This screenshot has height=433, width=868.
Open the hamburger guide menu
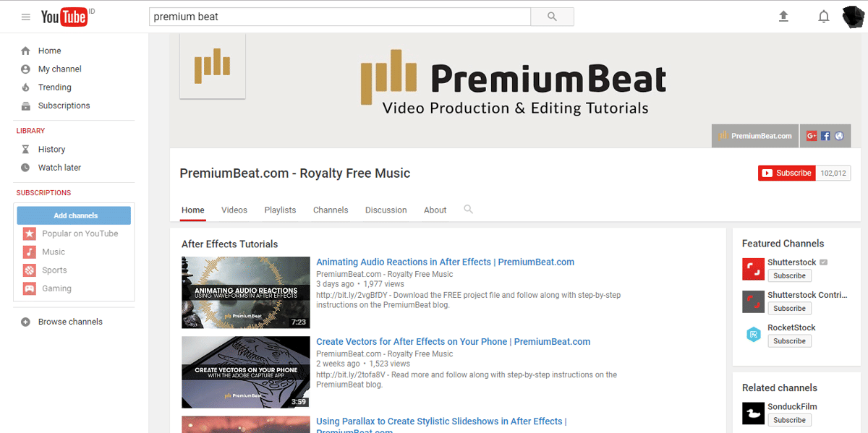pyautogui.click(x=26, y=17)
